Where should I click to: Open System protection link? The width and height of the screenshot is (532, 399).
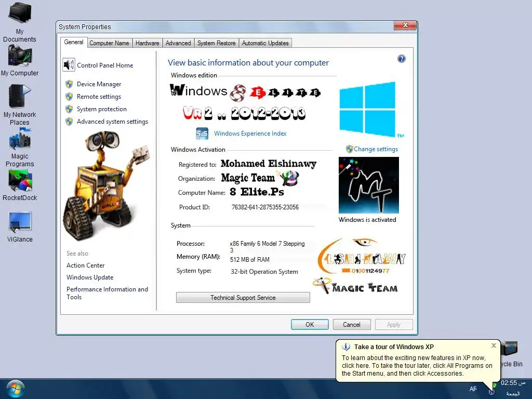point(101,109)
